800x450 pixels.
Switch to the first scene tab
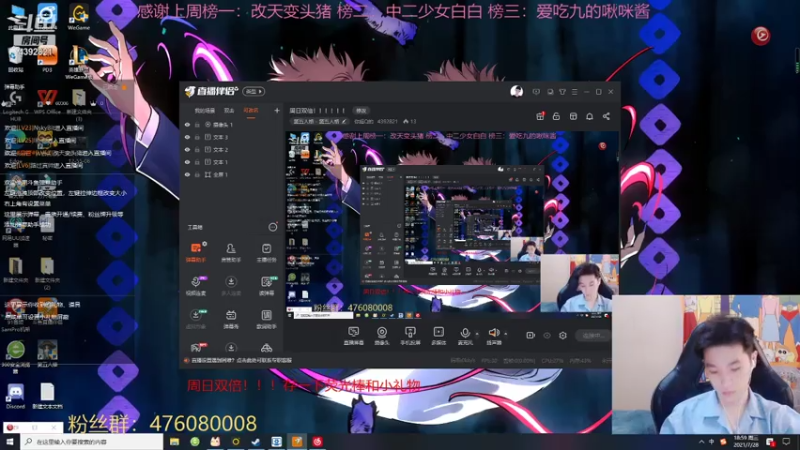pyautogui.click(x=205, y=111)
